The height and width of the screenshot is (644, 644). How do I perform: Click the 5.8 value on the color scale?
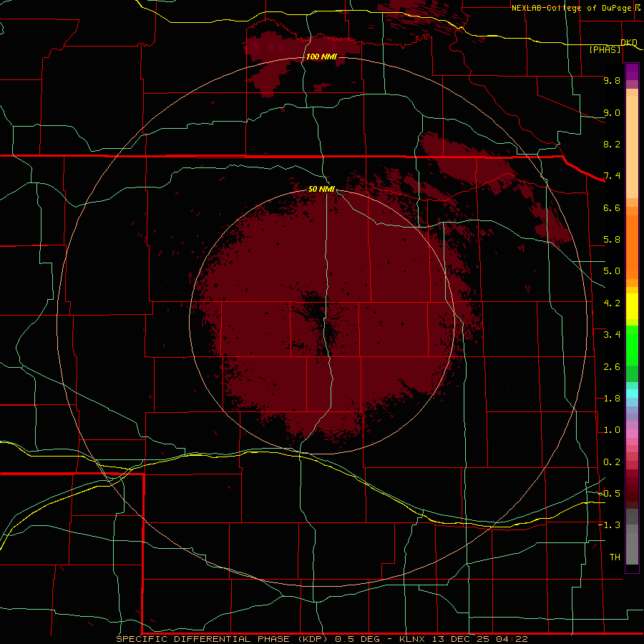coord(612,240)
